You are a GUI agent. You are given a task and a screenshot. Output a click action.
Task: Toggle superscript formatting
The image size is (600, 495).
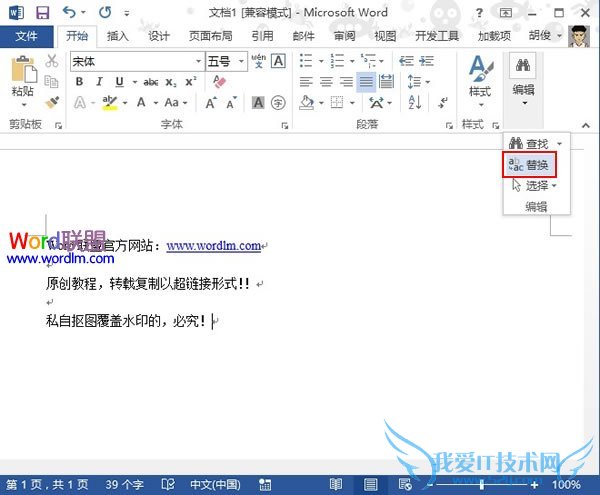191,81
